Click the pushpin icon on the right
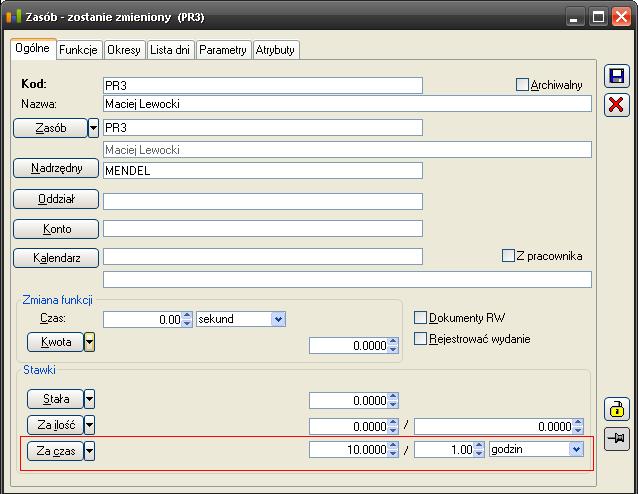Screen dimensions: 638x494 (x=616, y=439)
